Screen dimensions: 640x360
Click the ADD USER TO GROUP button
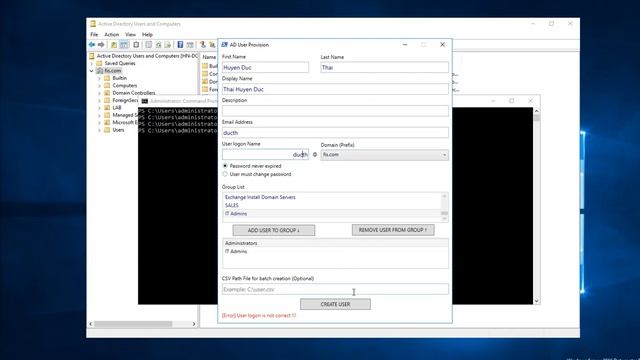click(x=273, y=230)
